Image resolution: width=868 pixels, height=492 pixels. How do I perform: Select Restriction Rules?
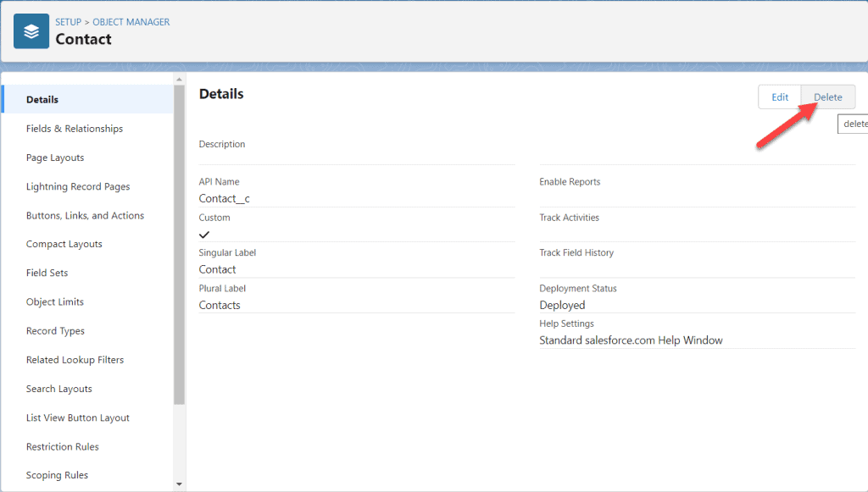click(61, 446)
